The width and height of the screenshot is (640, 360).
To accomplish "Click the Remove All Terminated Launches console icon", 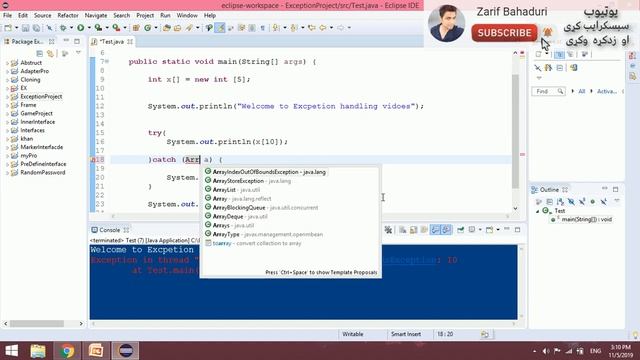I will tap(388, 230).
